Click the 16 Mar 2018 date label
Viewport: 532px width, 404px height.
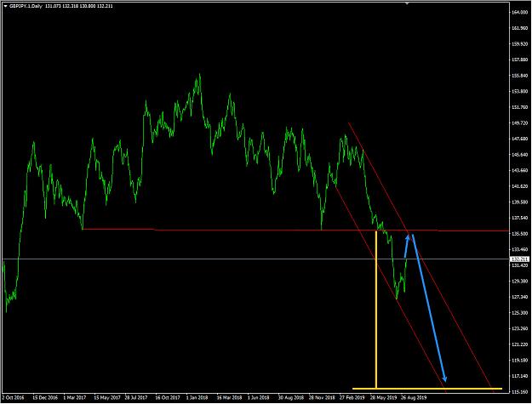pos(229,397)
